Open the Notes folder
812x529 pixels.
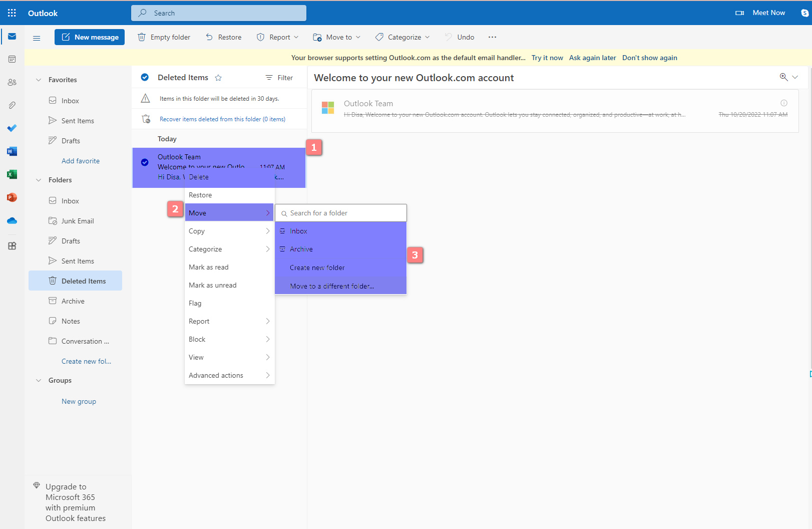[x=76, y=321]
